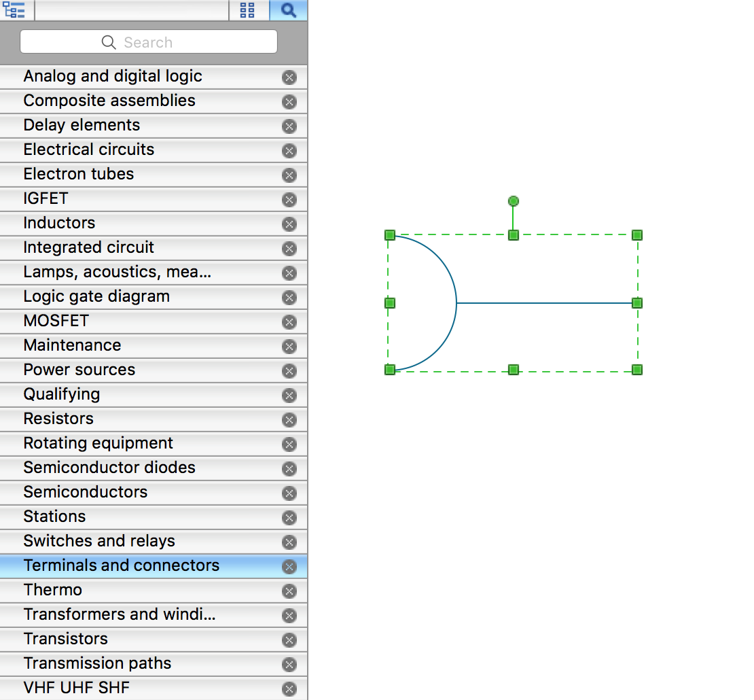
Task: Click the top-left selection handle of shape
Action: [390, 235]
